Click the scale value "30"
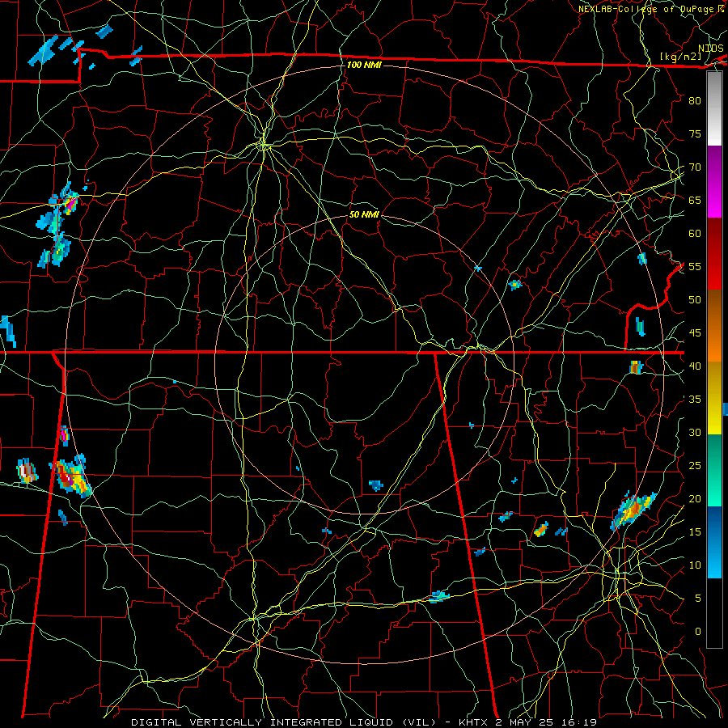This screenshot has height=728, width=728. (x=695, y=432)
